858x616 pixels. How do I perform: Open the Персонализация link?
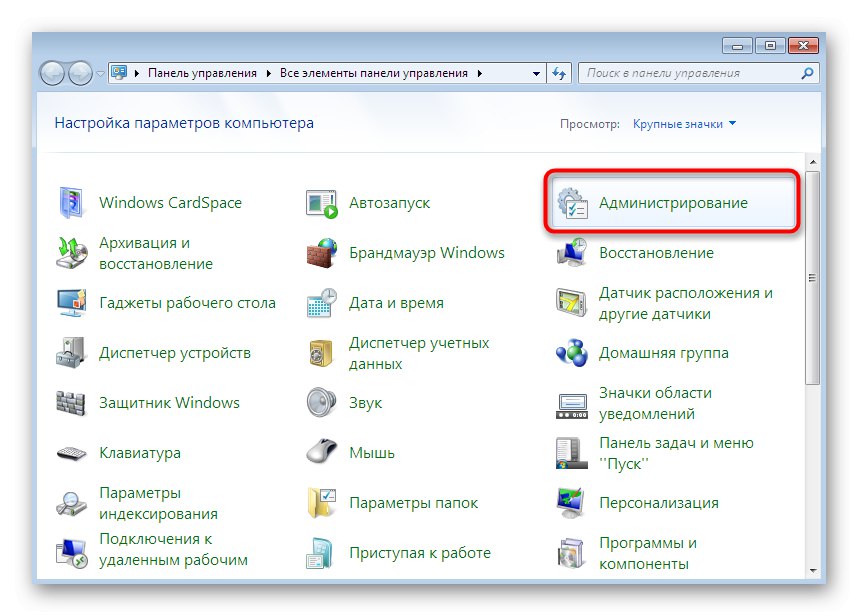(659, 503)
